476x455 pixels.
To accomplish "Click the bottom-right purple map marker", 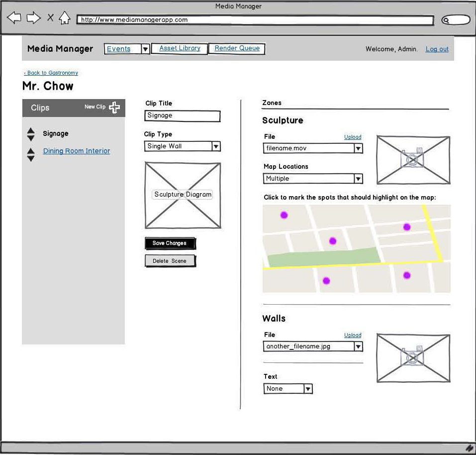I will [x=407, y=275].
